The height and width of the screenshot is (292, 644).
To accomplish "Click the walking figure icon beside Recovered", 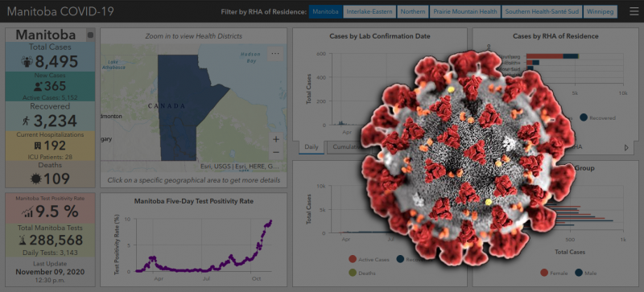I will tap(26, 121).
